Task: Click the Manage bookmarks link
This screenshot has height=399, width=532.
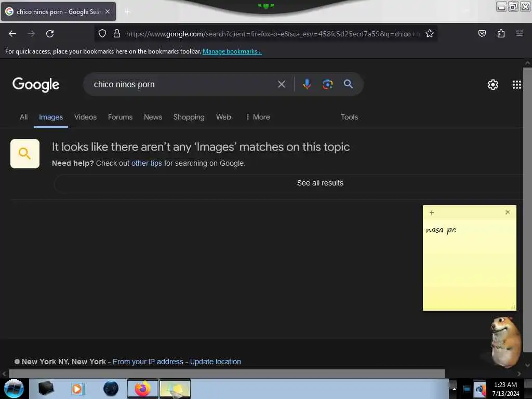Action: click(232, 51)
